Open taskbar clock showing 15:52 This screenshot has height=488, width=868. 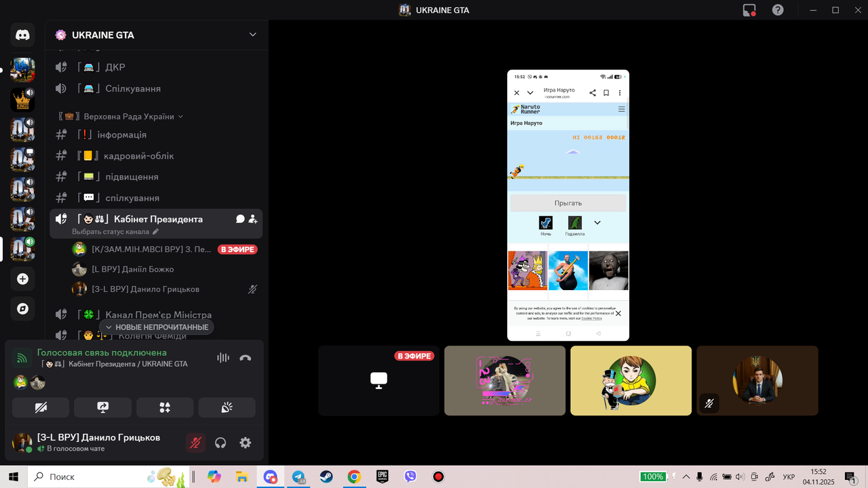[818, 476]
